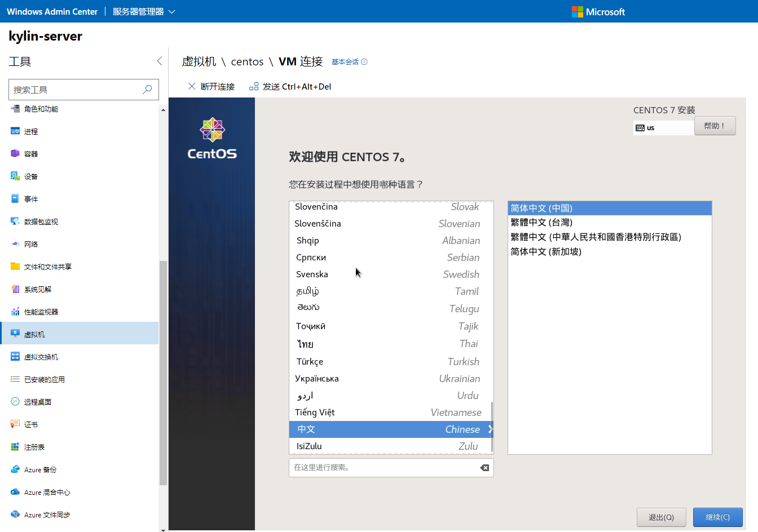
Task: Select Türkçe (Turkish) language row
Action: pos(391,362)
